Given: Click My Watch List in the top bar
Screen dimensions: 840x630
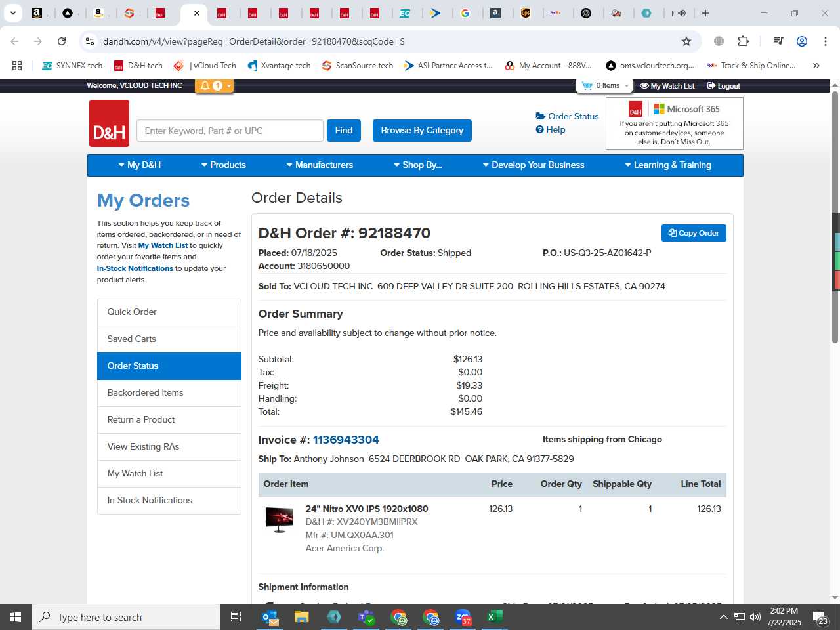Looking at the screenshot, I should [667, 86].
